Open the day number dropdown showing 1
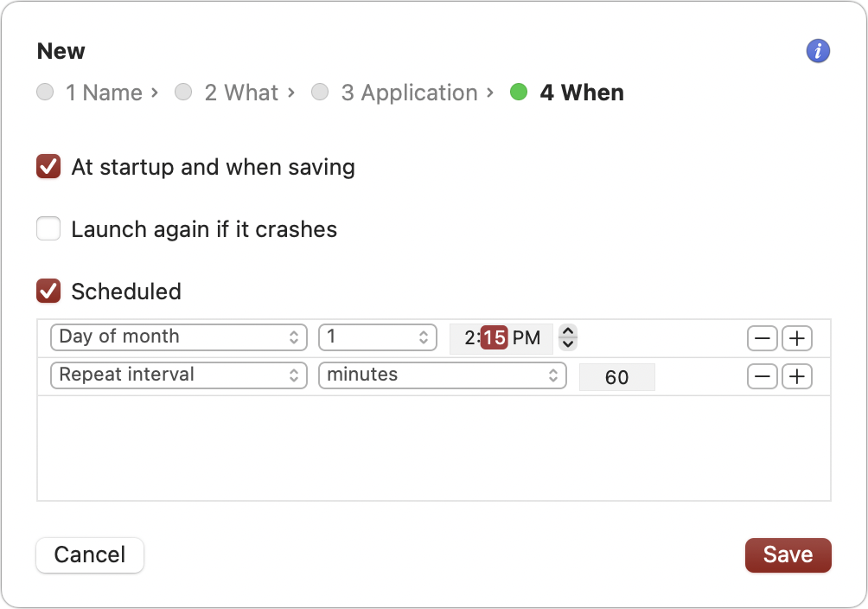 [x=378, y=337]
